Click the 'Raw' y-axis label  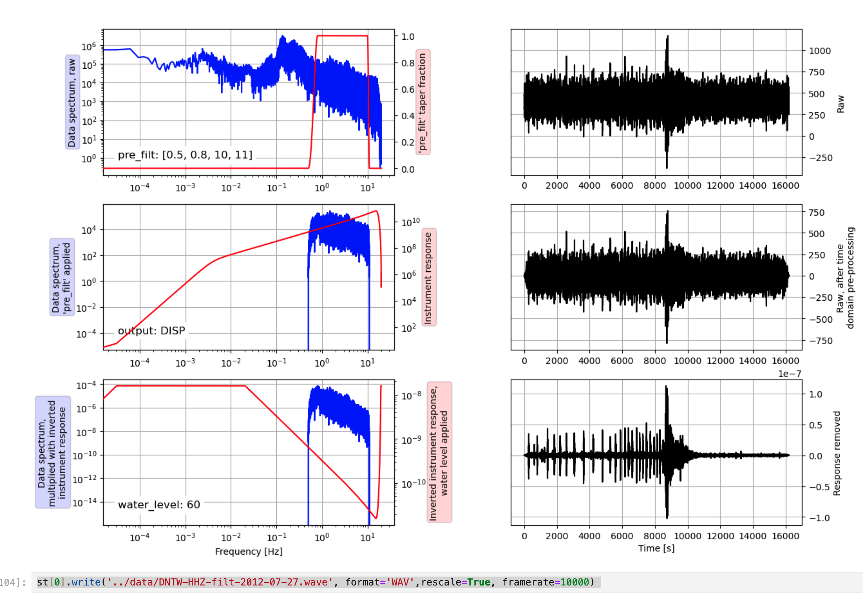click(x=841, y=104)
